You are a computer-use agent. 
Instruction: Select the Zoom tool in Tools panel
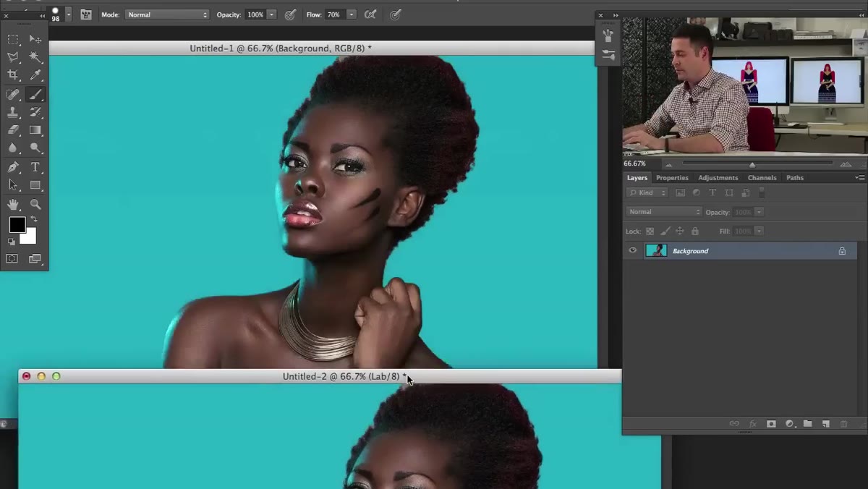coord(35,205)
